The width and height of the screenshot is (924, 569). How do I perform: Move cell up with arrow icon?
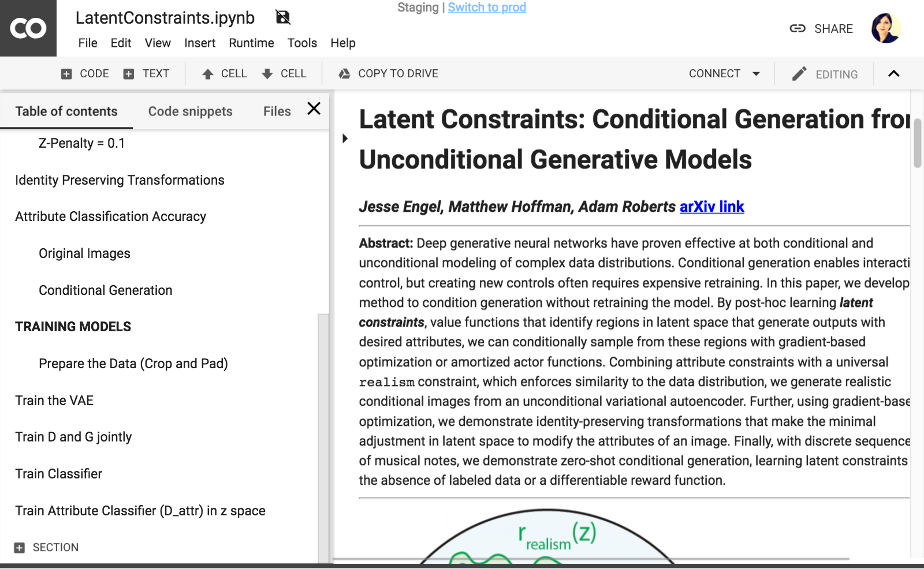208,74
